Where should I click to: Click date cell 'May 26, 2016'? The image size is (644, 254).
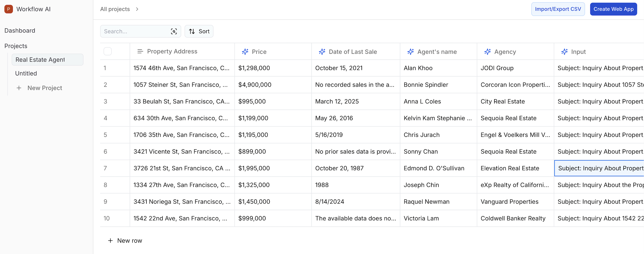coord(356,118)
